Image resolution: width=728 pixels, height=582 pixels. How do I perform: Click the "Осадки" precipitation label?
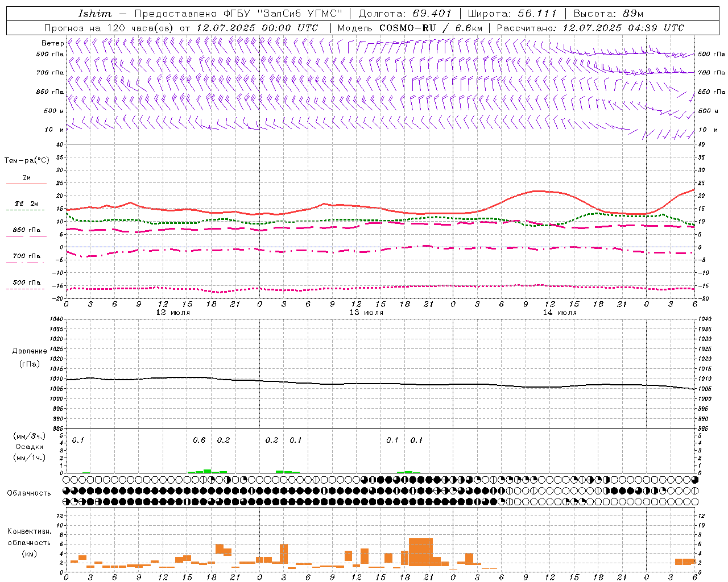(30, 447)
